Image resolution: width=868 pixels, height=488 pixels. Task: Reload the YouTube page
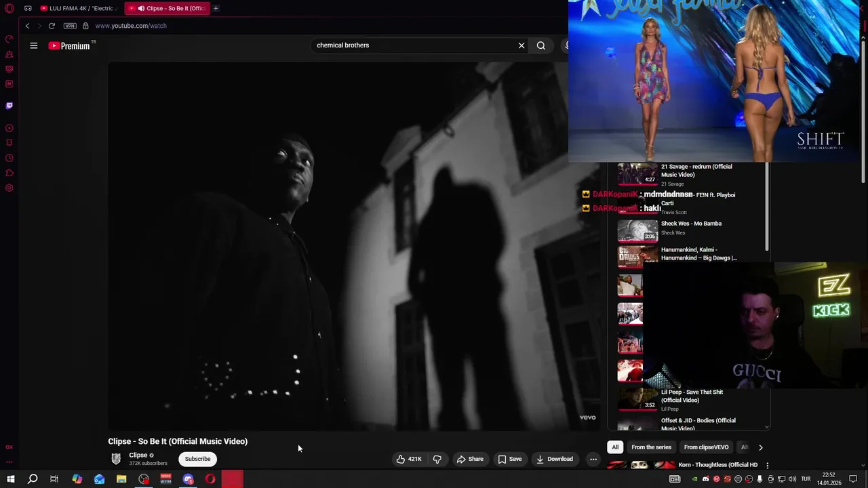coord(52,26)
